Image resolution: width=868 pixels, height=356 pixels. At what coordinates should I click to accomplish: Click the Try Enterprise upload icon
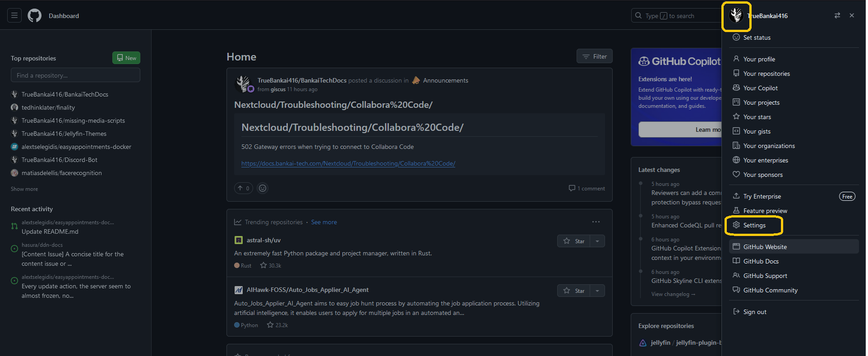pos(736,196)
